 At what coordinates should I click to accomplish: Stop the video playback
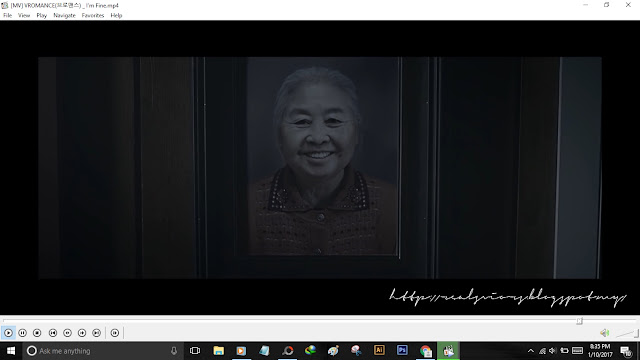(37, 333)
